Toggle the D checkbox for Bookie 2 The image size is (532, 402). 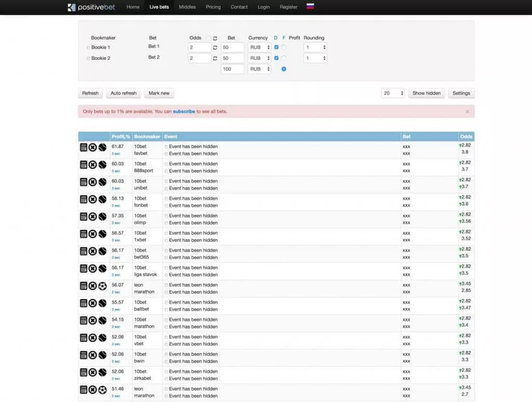[276, 58]
